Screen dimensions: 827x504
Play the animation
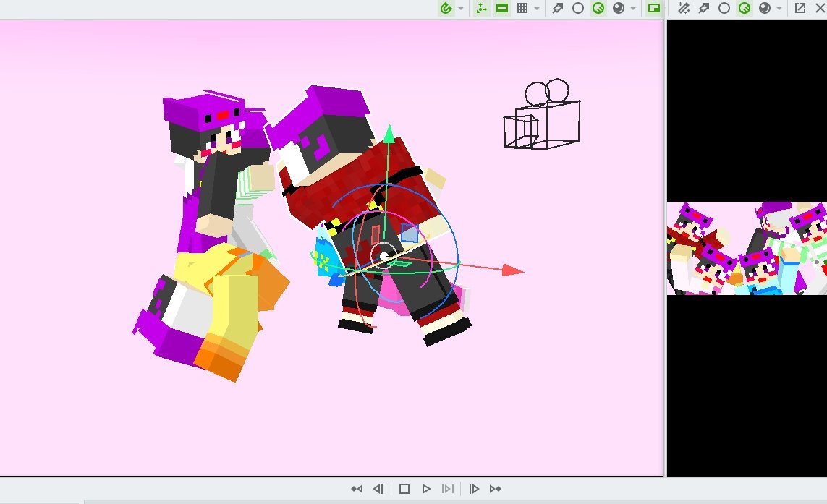tap(426, 489)
